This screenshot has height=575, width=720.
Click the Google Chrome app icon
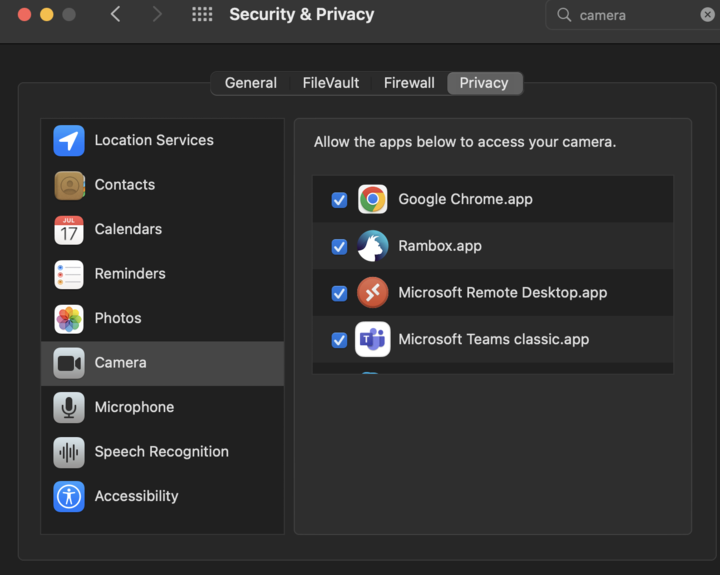coord(372,199)
